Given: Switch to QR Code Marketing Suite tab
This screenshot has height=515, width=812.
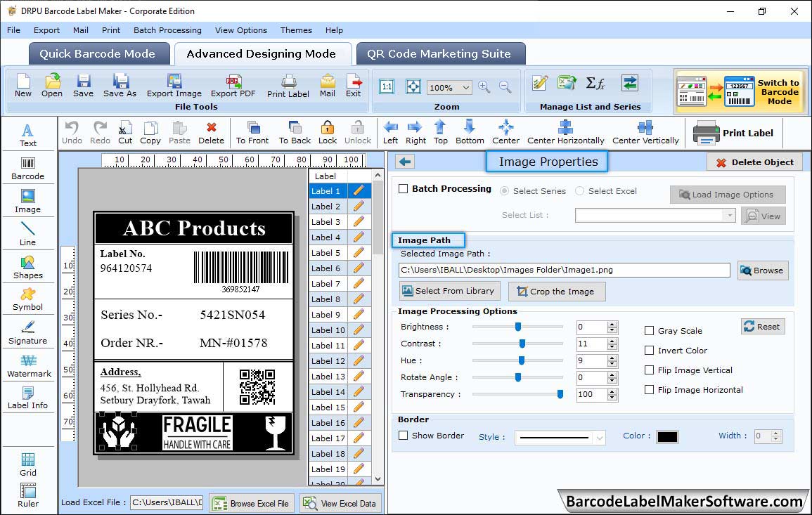Looking at the screenshot, I should 441,54.
